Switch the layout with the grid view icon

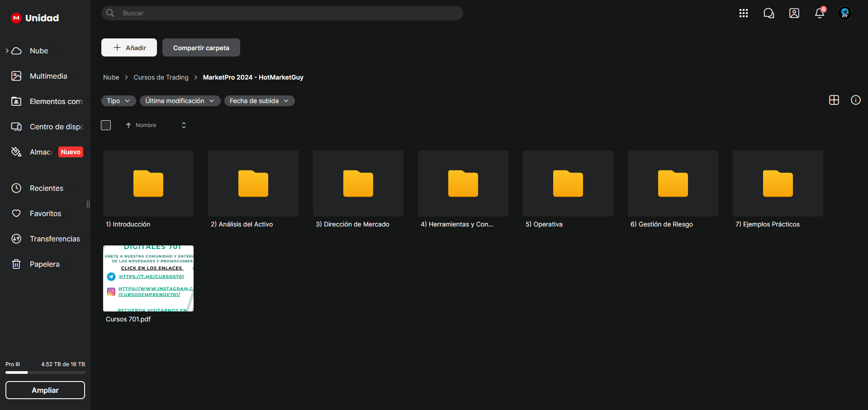(x=834, y=100)
